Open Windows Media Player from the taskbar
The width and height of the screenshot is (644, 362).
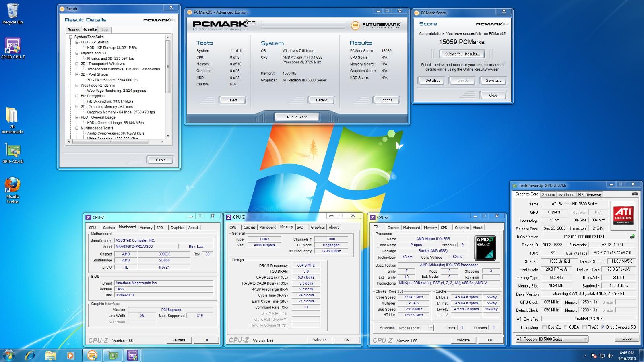tap(70, 355)
